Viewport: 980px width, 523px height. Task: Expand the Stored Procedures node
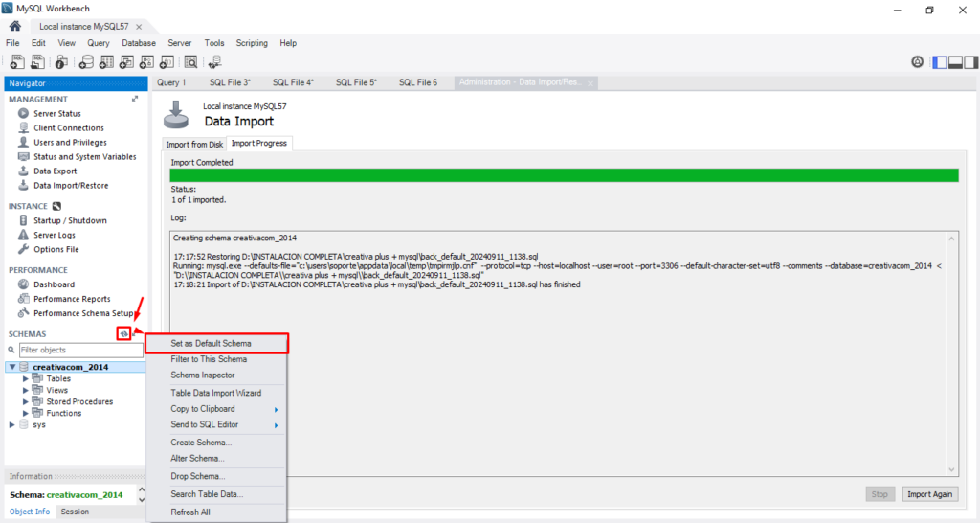(26, 401)
